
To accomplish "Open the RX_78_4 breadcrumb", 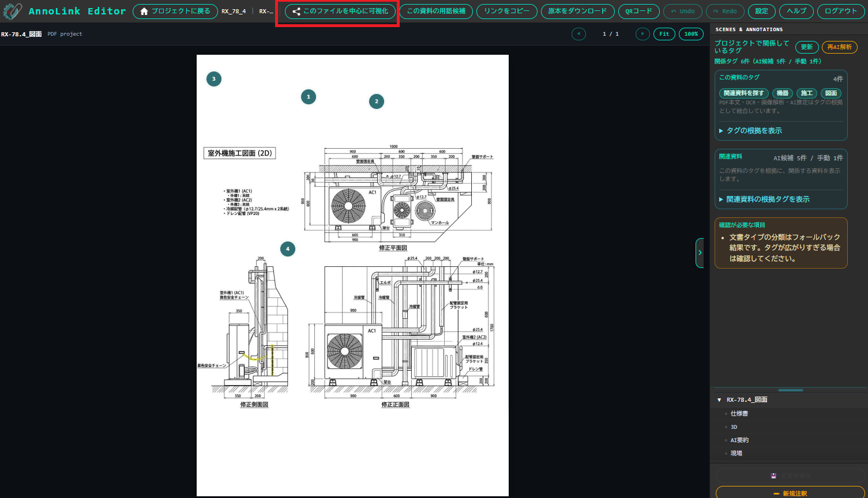I will [234, 12].
